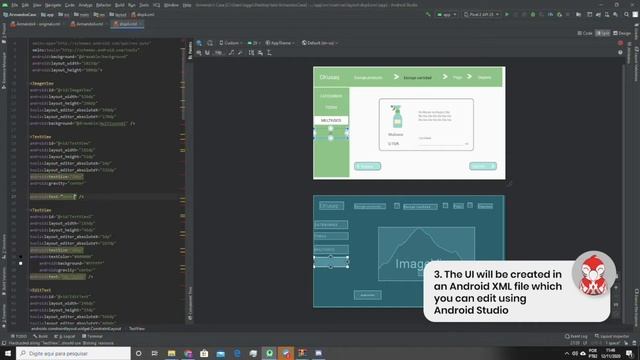Open the Code menu
Screen dimensions: 640x360
[x=70, y=5]
